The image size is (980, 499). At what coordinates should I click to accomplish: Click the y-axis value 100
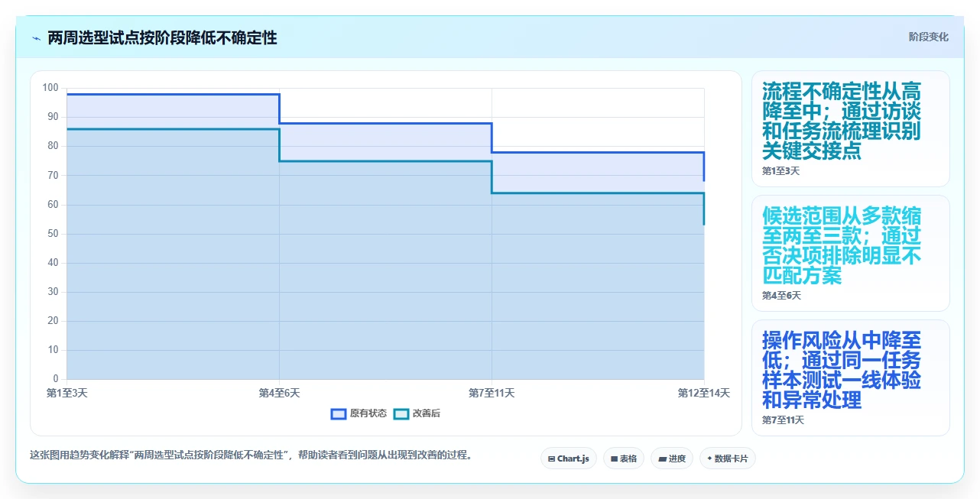[50, 88]
